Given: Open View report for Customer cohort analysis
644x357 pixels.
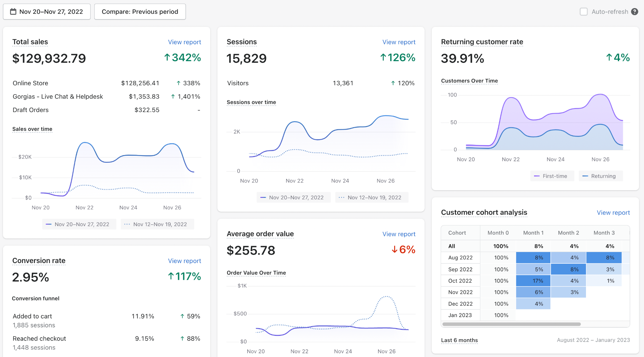Looking at the screenshot, I should (x=613, y=212).
